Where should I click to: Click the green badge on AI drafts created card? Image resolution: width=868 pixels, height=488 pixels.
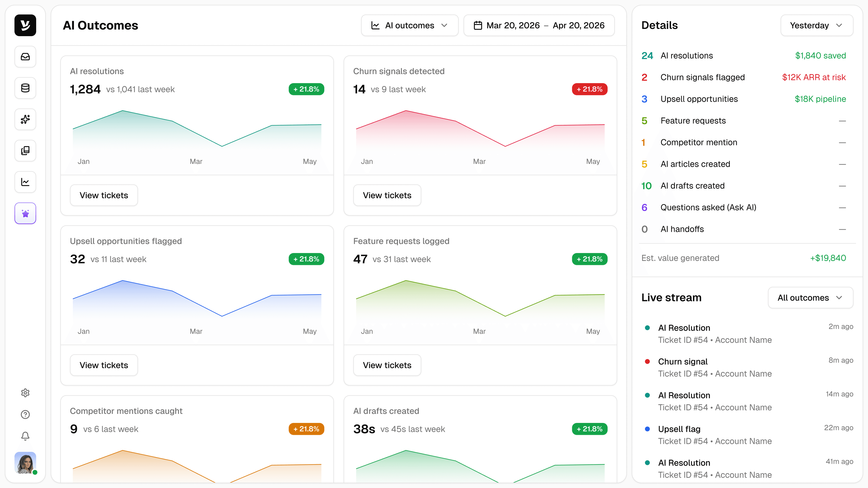click(x=590, y=429)
